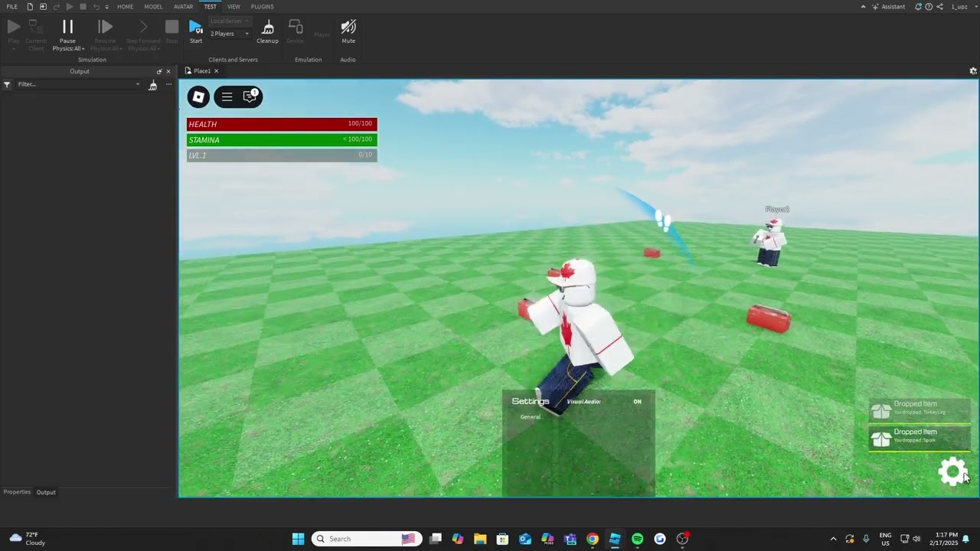The height and width of the screenshot is (551, 980).
Task: Click the Output filter funnel icon
Action: 7,84
